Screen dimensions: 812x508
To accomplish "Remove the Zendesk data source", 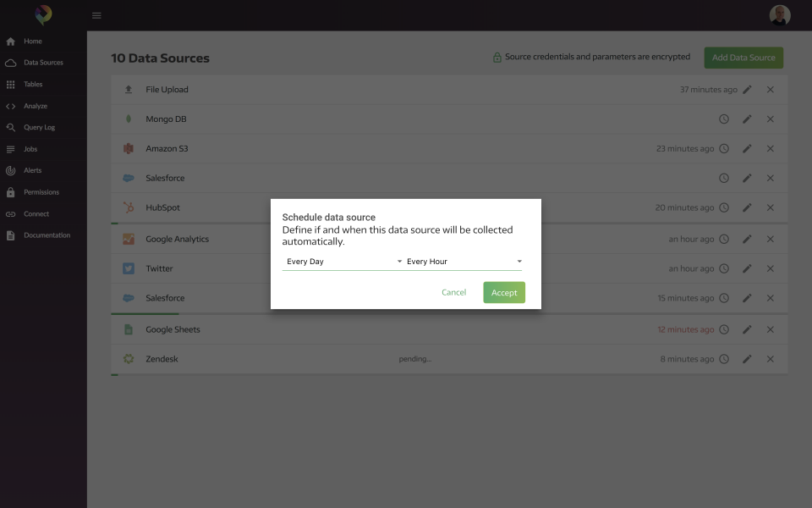I will pyautogui.click(x=770, y=359).
